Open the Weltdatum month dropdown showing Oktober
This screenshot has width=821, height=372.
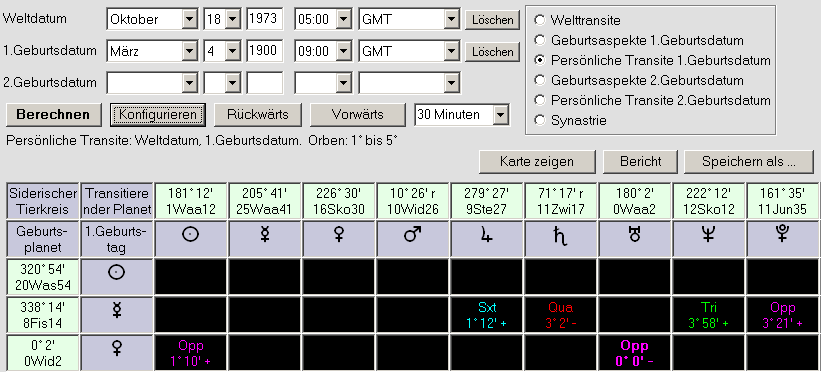189,20
